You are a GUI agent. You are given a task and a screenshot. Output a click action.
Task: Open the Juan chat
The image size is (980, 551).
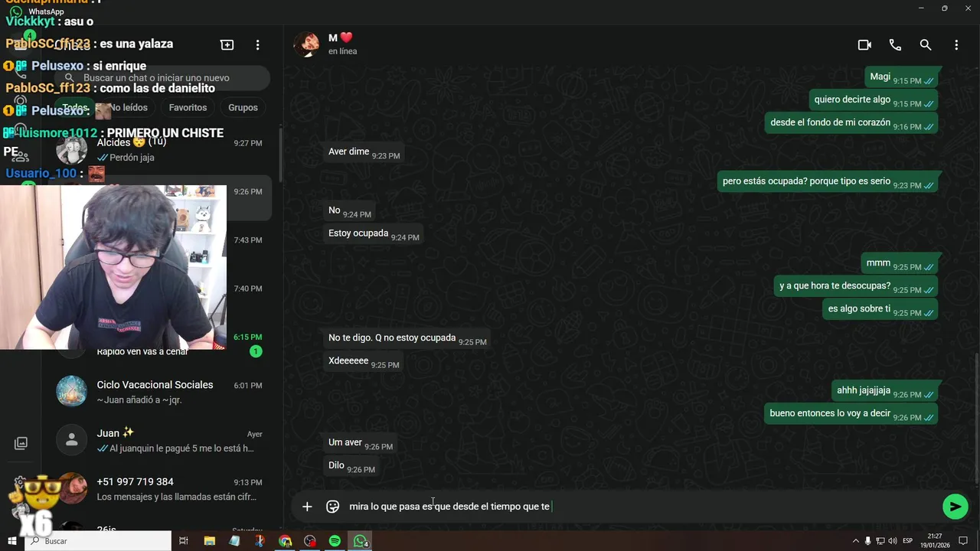(x=159, y=440)
